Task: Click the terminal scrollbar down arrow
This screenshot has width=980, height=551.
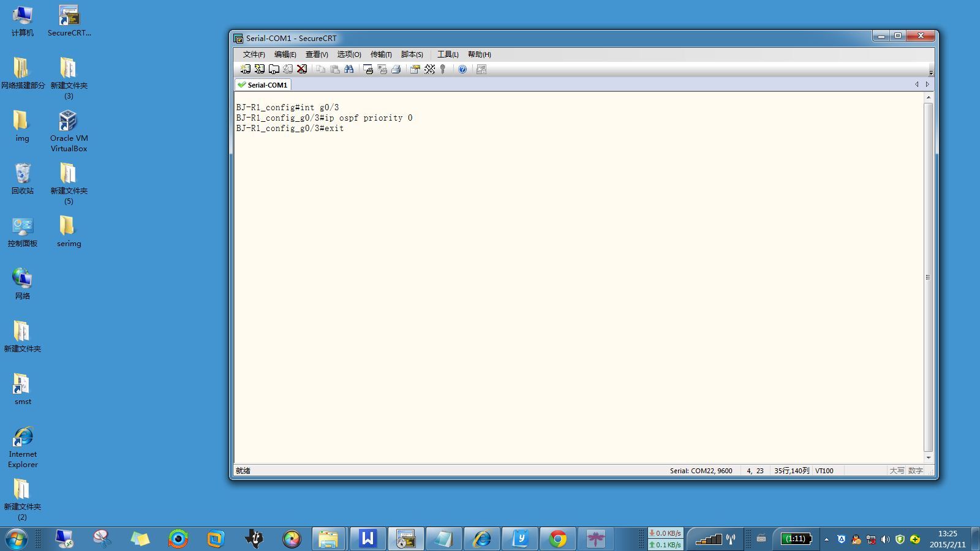Action: (x=929, y=458)
